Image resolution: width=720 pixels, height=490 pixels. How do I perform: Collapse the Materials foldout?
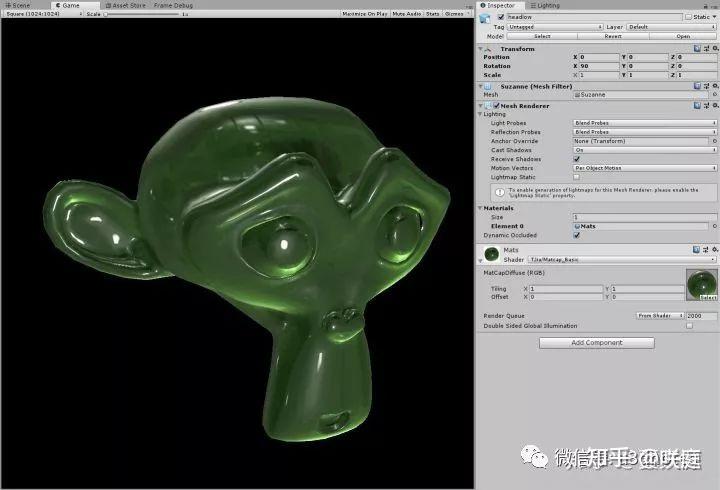point(480,208)
